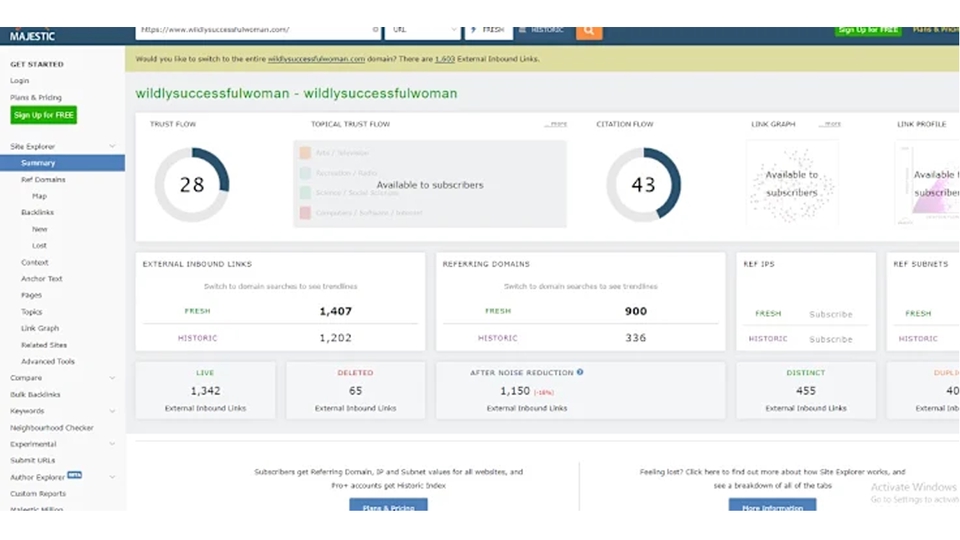Click the Fresh 900 referring domains value
The width and height of the screenshot is (960, 540).
[636, 311]
